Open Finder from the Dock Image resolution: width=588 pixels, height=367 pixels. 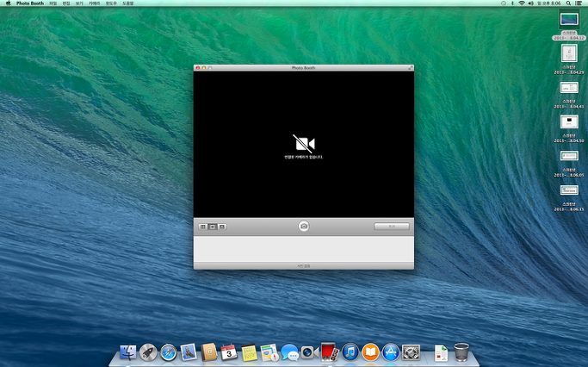[128, 352]
